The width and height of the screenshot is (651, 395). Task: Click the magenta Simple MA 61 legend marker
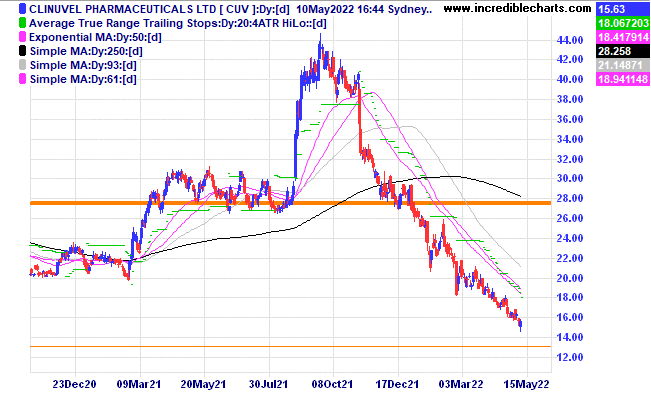(x=22, y=79)
